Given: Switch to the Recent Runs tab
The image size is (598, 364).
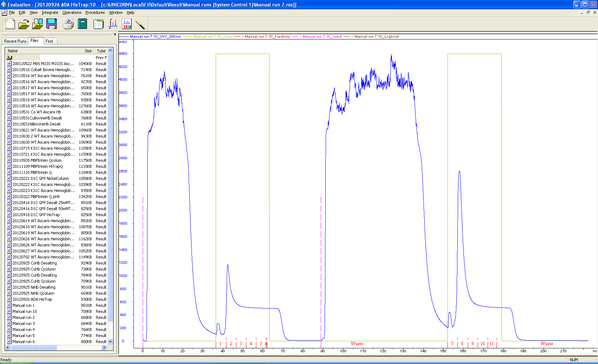Looking at the screenshot, I should [15, 41].
